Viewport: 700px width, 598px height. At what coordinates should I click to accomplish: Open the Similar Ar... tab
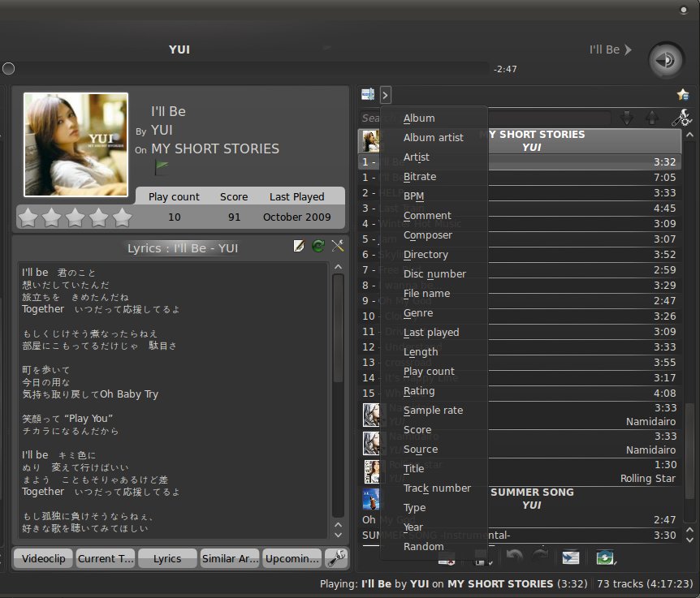[230, 558]
